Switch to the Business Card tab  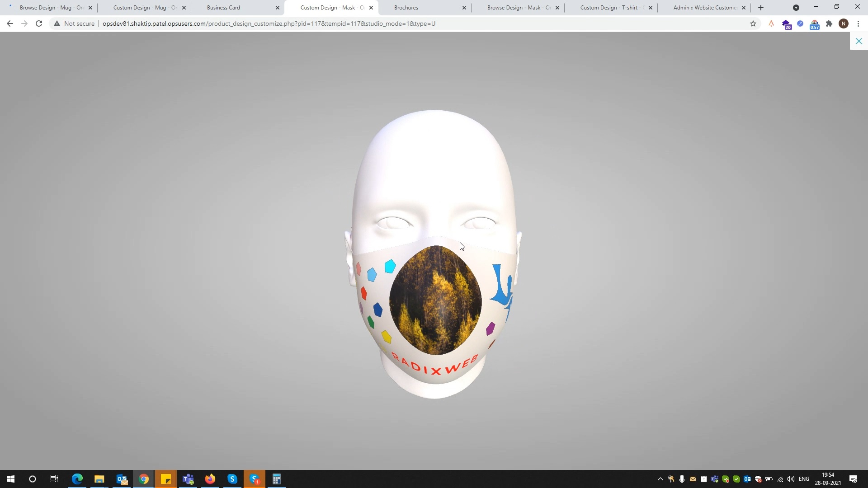coord(223,8)
